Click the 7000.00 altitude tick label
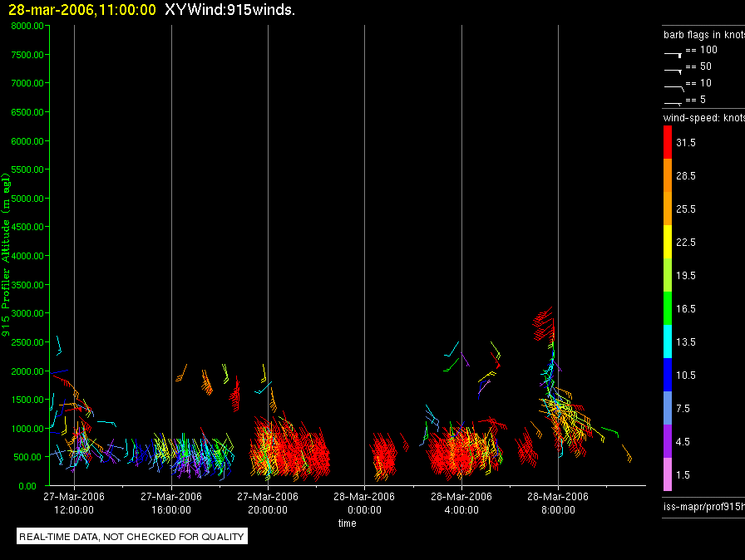Viewport: 745px width, 560px height. pos(27,83)
